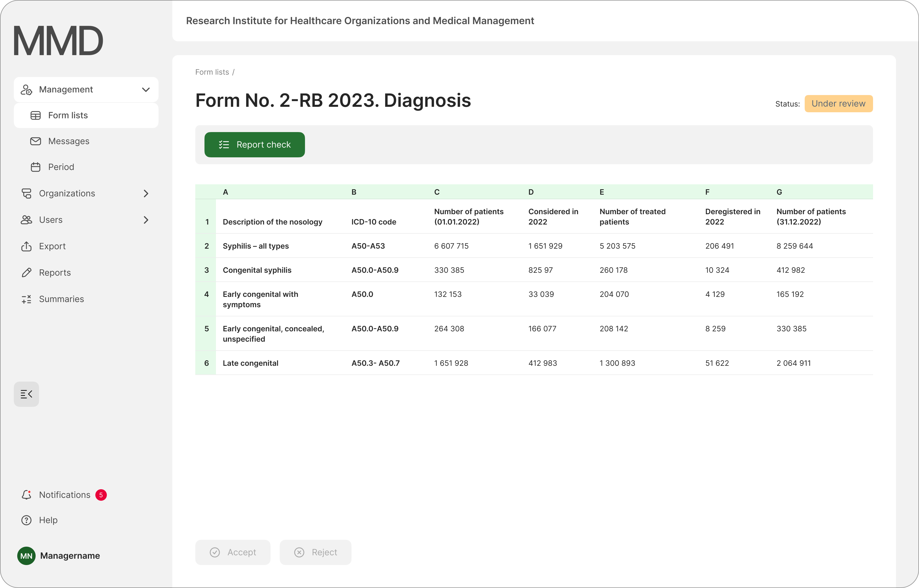Click the Help question mark icon

click(x=26, y=520)
